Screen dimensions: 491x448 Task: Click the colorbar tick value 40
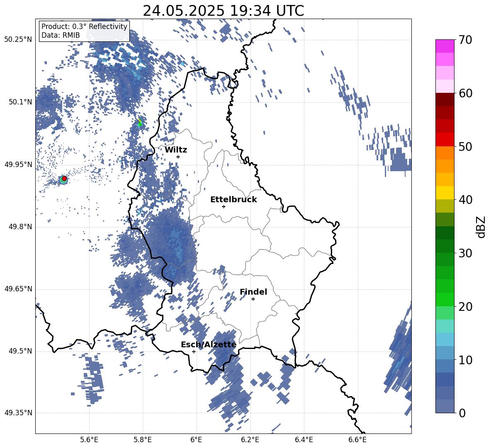tap(465, 200)
